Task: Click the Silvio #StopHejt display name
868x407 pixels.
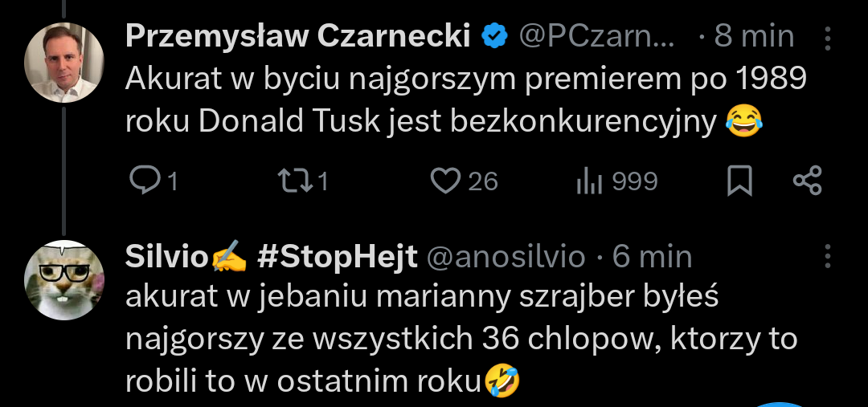Action: (x=271, y=257)
